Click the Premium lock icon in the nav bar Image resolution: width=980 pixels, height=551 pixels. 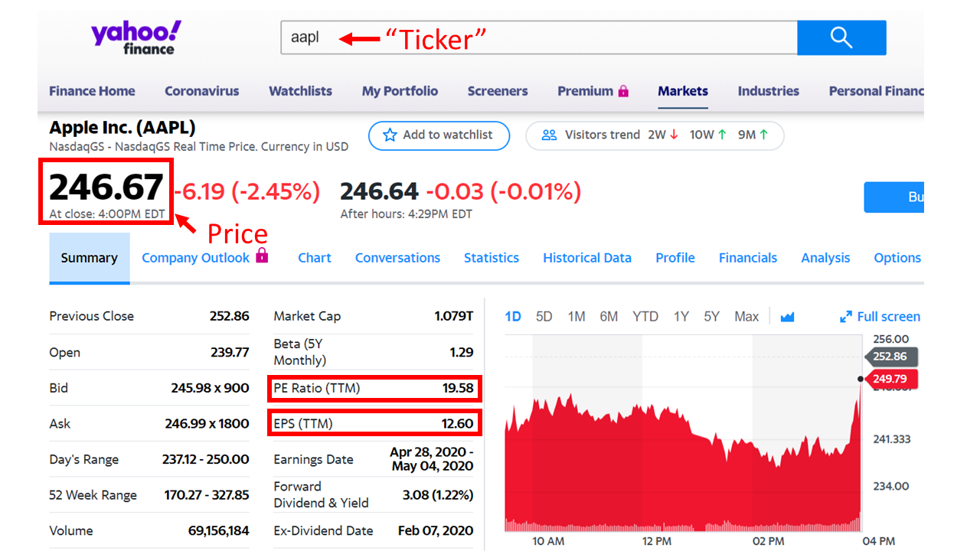[623, 91]
